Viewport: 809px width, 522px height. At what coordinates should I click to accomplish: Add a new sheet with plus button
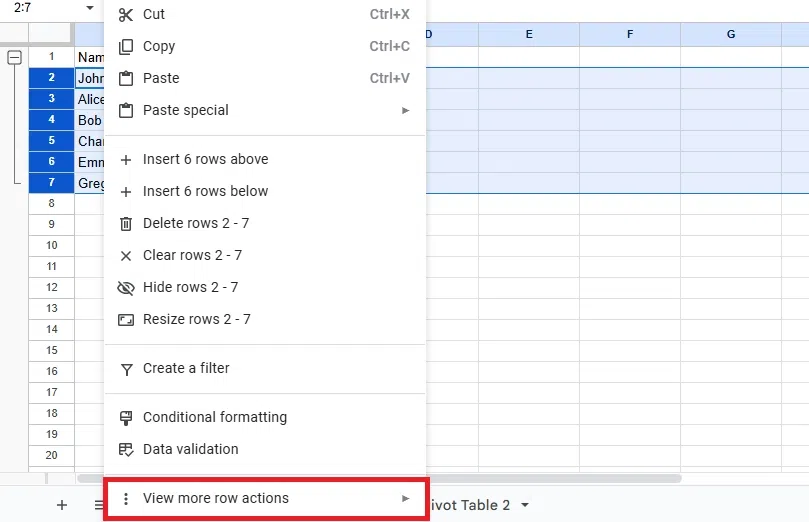(x=62, y=506)
